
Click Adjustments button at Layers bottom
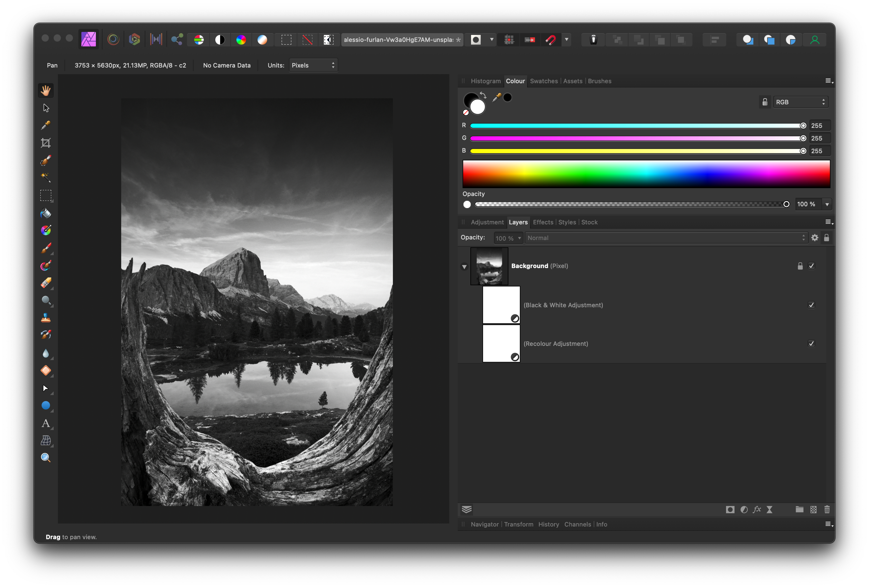coord(744,510)
